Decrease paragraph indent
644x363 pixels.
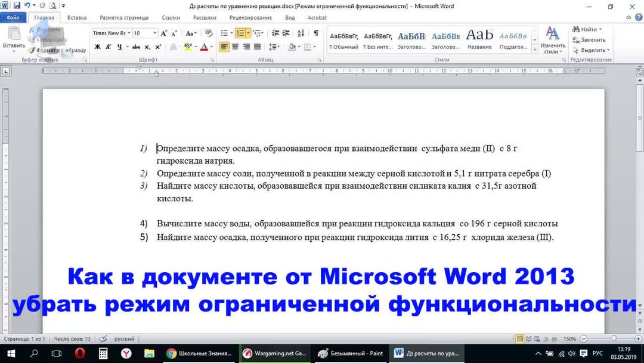pyautogui.click(x=275, y=33)
